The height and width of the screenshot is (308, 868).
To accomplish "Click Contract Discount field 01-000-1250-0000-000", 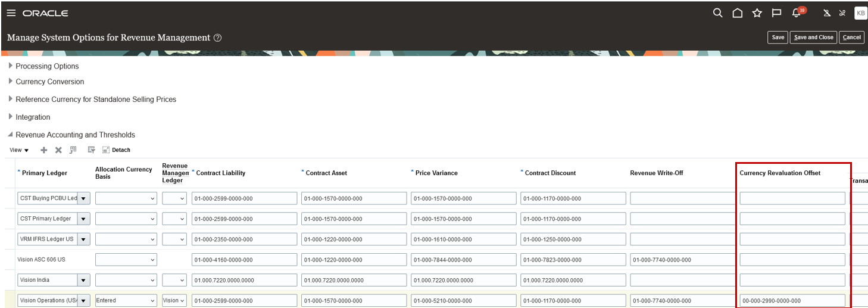I will [573, 239].
